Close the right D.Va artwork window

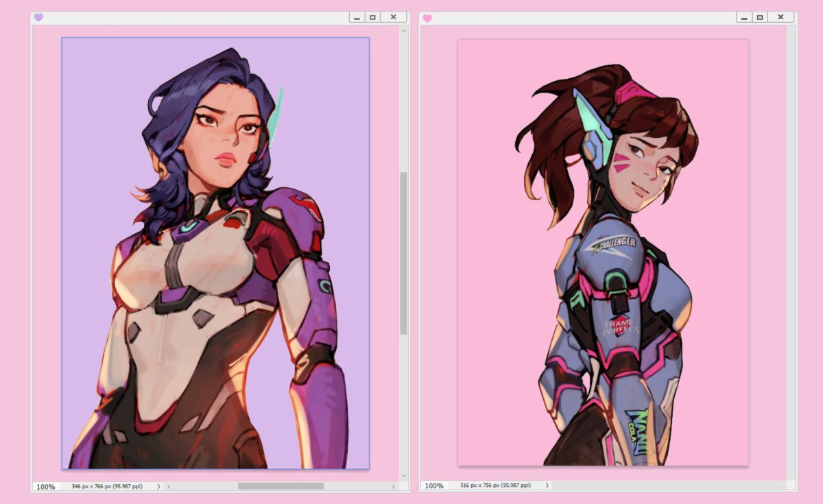pyautogui.click(x=780, y=17)
